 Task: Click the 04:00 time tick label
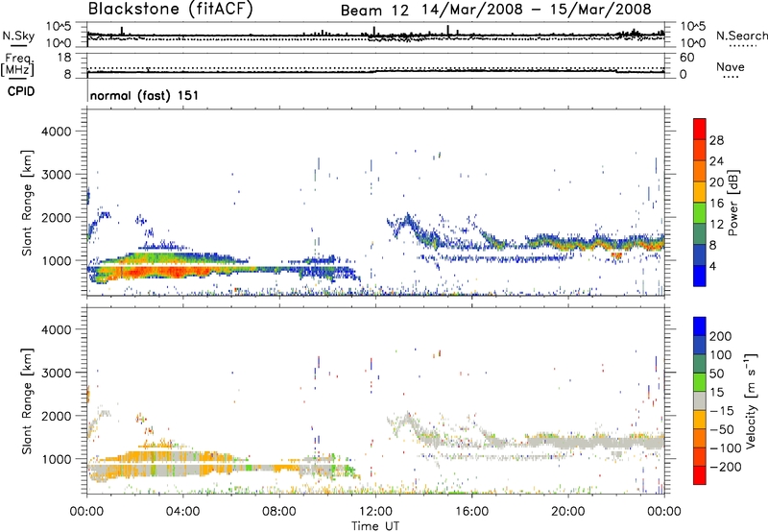(x=182, y=512)
